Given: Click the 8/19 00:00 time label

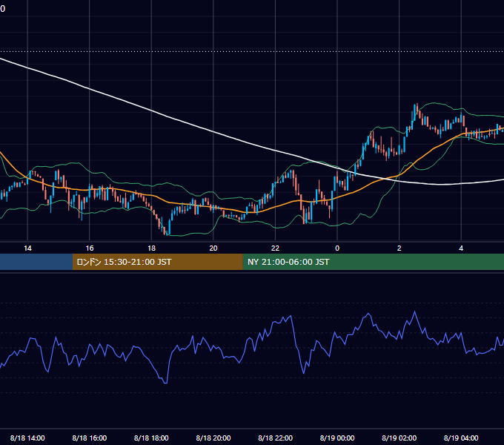Looking at the screenshot, I should click(337, 438).
